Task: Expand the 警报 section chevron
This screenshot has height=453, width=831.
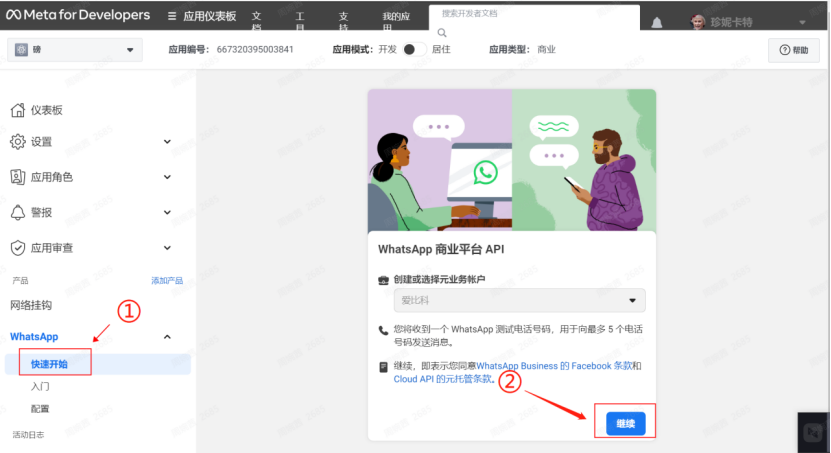Action: (167, 212)
